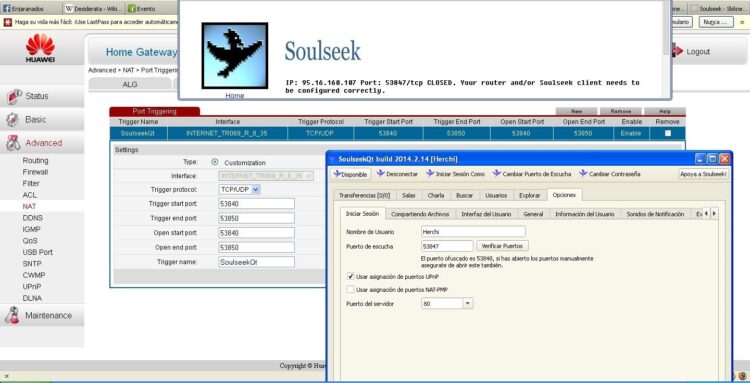This screenshot has height=383, width=750.
Task: Open the Interface dropdown in Settings
Action: click(x=266, y=176)
